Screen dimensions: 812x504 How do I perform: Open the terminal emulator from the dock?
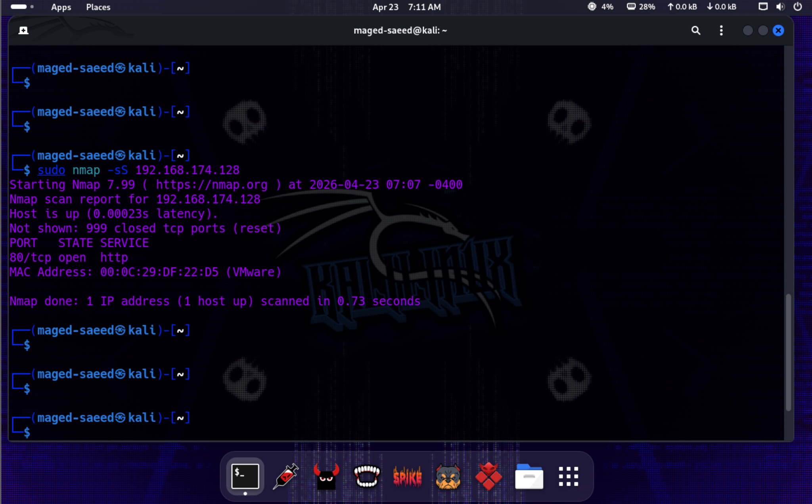coord(245,476)
